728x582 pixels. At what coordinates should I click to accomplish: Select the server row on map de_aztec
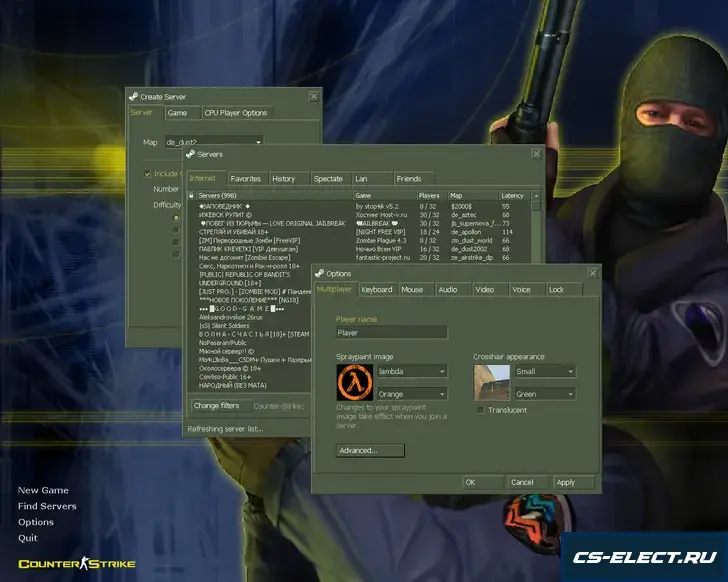pyautogui.click(x=359, y=215)
